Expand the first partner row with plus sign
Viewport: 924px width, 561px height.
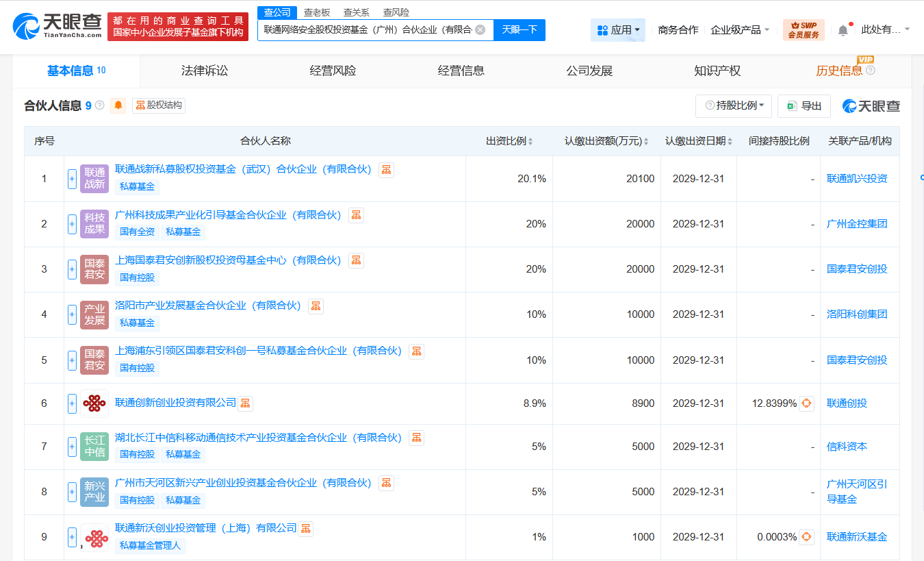(x=72, y=178)
